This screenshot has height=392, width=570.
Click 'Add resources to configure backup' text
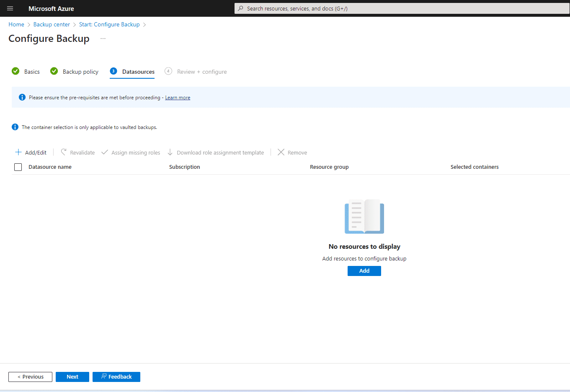click(x=364, y=258)
